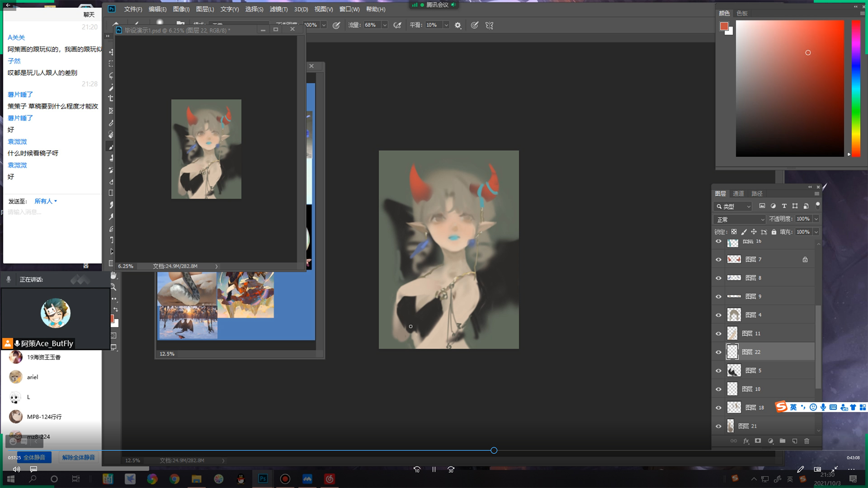Click pressure for opacity icon
Viewport: 868px width, 488px height.
pos(336,25)
